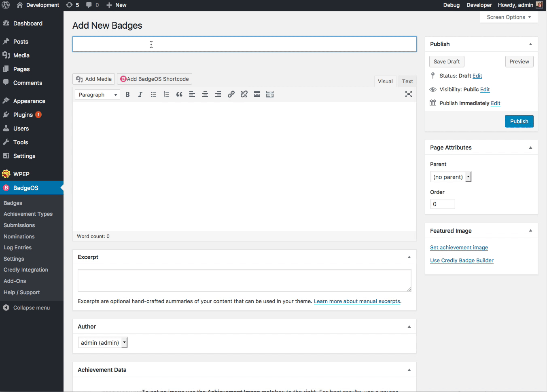Image resolution: width=547 pixels, height=392 pixels.
Task: Insert a bulleted list
Action: [x=153, y=95]
